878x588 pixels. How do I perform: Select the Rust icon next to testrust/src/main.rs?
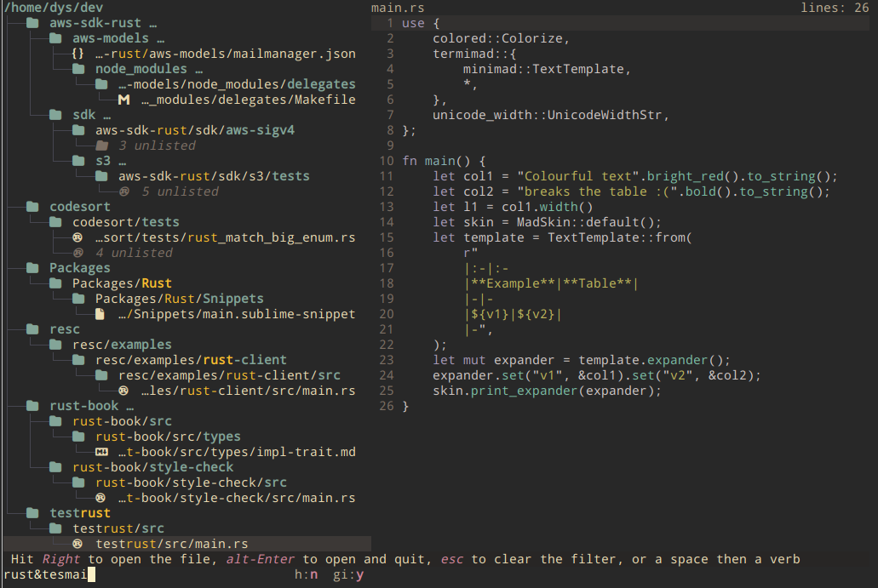[78, 543]
